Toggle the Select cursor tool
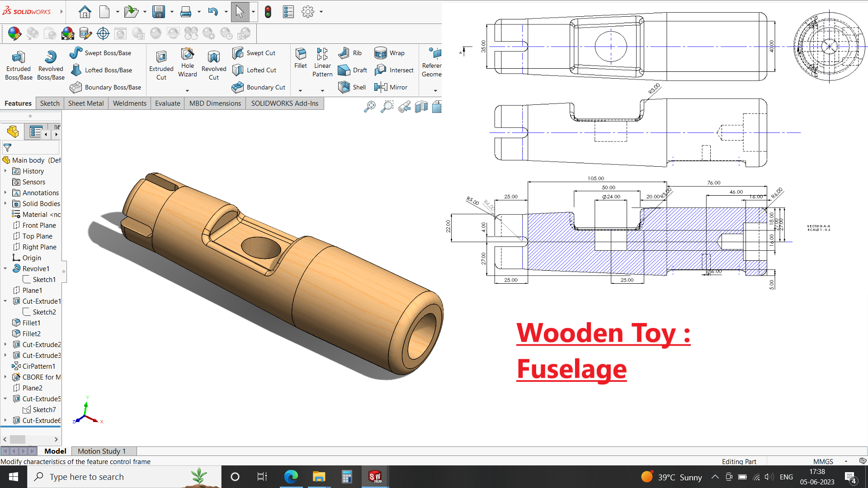The image size is (868, 488). click(240, 12)
